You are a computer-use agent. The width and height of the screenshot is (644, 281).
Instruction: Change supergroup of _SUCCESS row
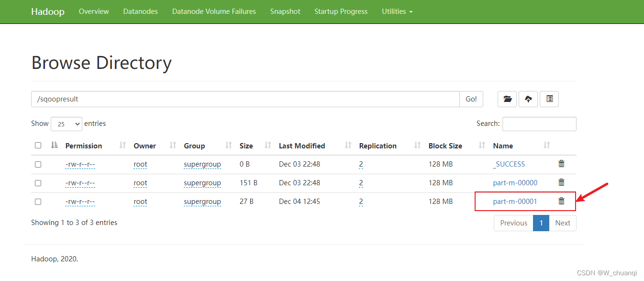click(x=202, y=164)
